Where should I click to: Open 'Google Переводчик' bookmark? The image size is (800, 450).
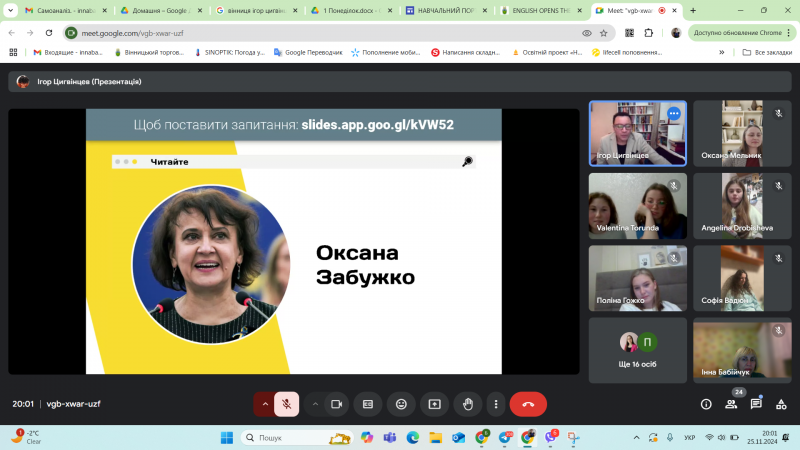pos(308,52)
